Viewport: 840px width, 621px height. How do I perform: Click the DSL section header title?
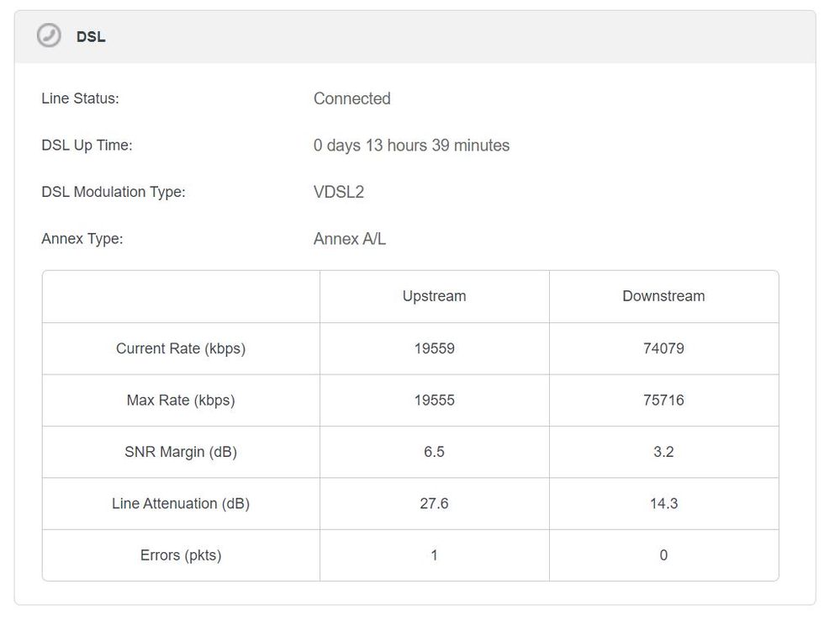[x=91, y=37]
